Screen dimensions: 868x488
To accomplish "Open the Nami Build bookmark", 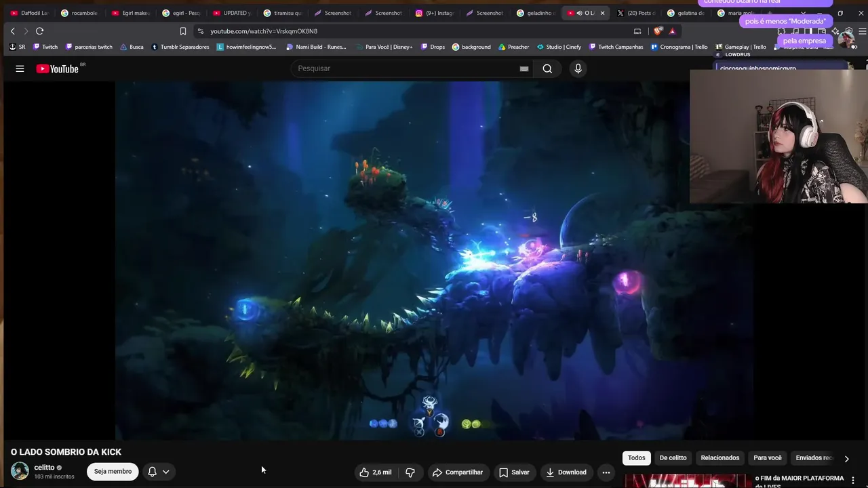I will coord(316,47).
